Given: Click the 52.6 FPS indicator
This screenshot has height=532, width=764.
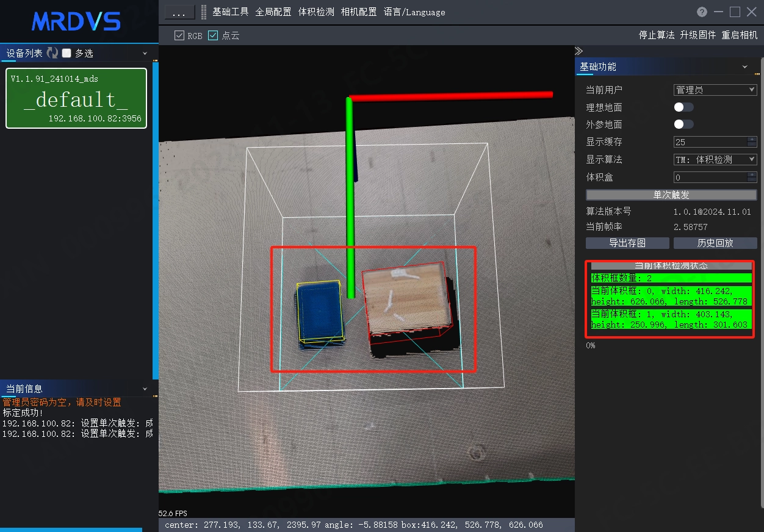Looking at the screenshot, I should click(x=173, y=513).
